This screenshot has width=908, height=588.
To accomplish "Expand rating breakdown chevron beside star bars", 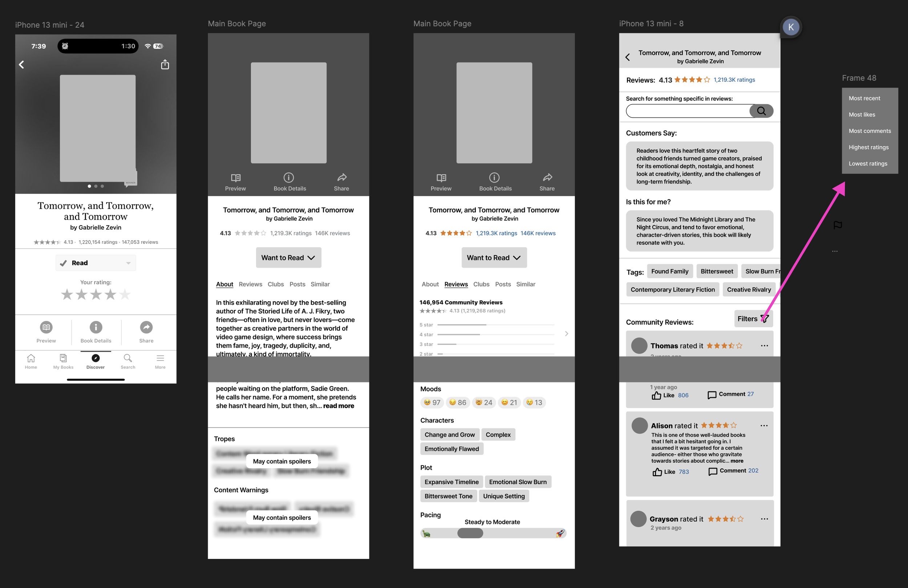I will pos(567,334).
